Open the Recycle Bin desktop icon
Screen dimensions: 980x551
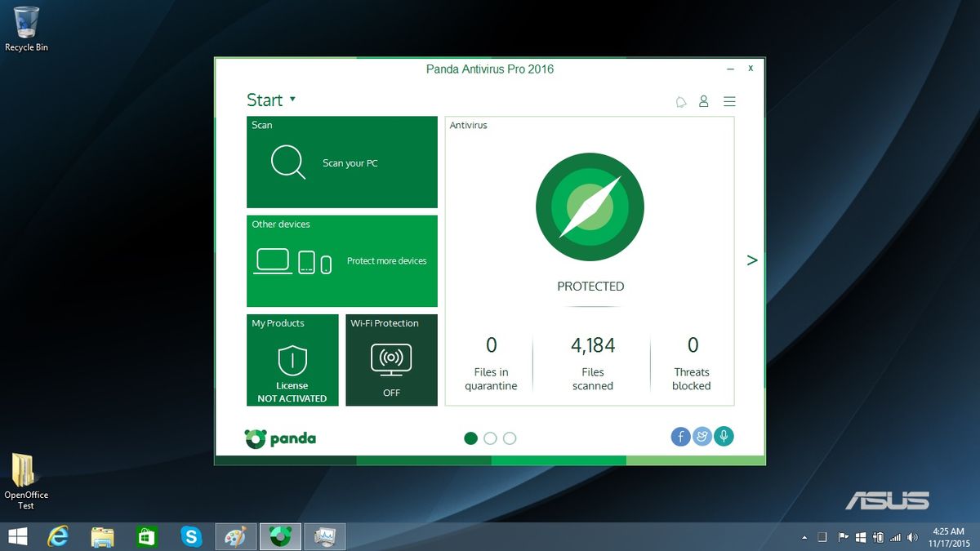click(26, 29)
